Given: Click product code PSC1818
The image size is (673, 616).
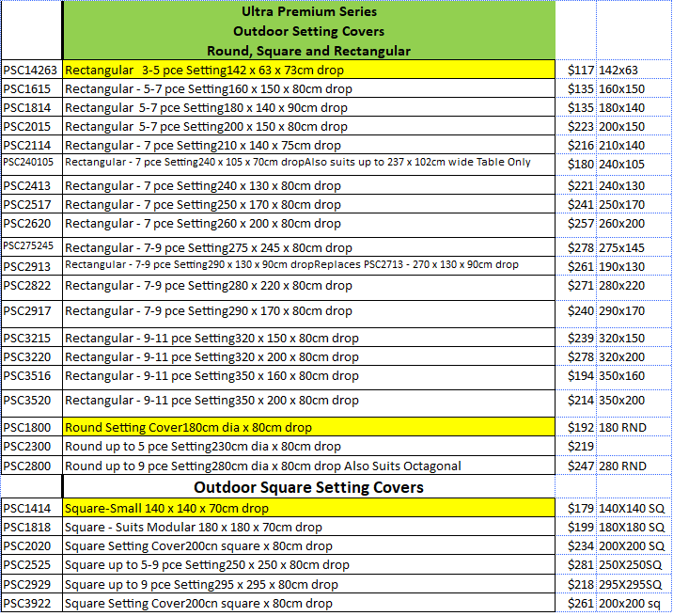Looking at the screenshot, I should pyautogui.click(x=32, y=527).
